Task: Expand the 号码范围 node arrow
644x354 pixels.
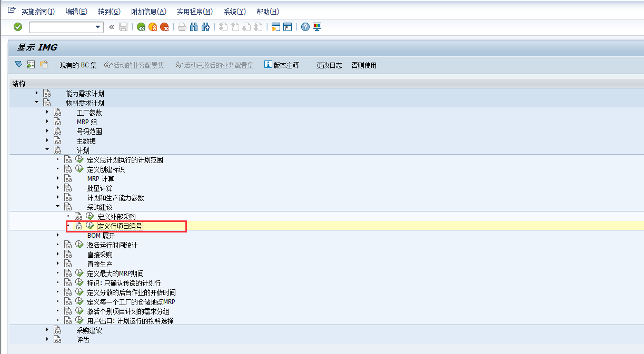Action: (x=47, y=130)
